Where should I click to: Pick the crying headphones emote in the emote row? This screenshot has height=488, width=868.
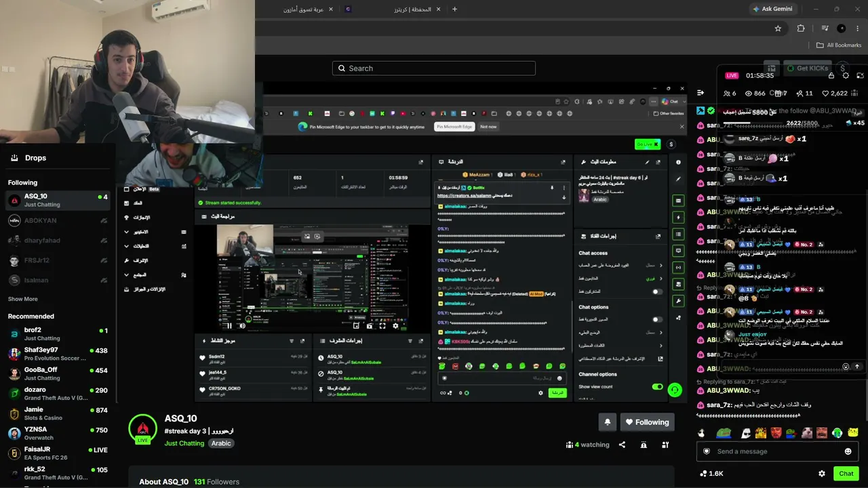coord(837,432)
